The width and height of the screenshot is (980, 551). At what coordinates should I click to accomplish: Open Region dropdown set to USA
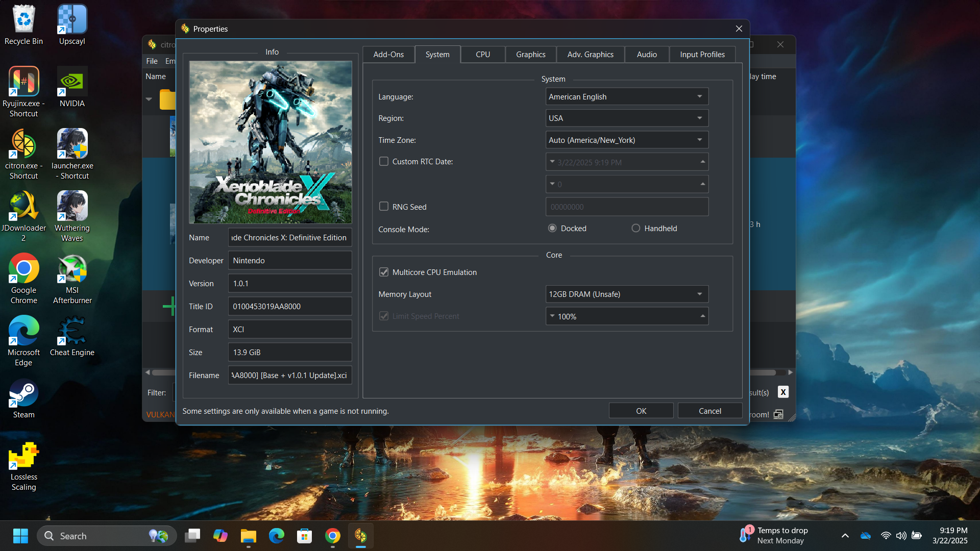[x=627, y=118]
